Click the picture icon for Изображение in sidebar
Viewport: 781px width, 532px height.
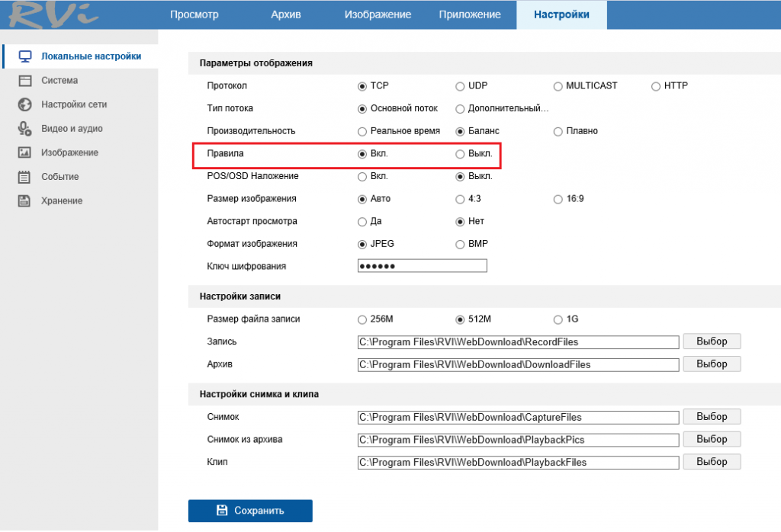pyautogui.click(x=24, y=152)
